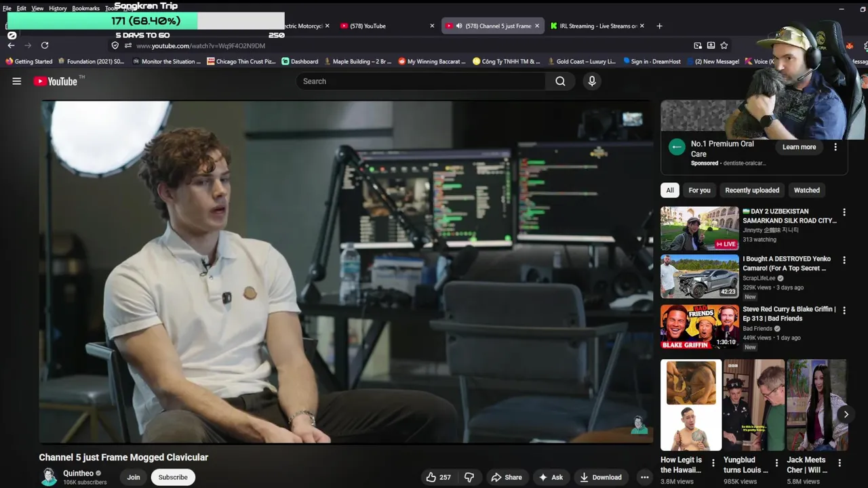
Task: Reload the page in browser toolbar
Action: tap(45, 45)
